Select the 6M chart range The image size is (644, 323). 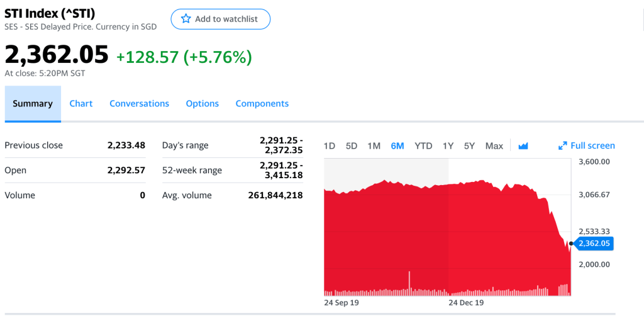click(x=397, y=146)
